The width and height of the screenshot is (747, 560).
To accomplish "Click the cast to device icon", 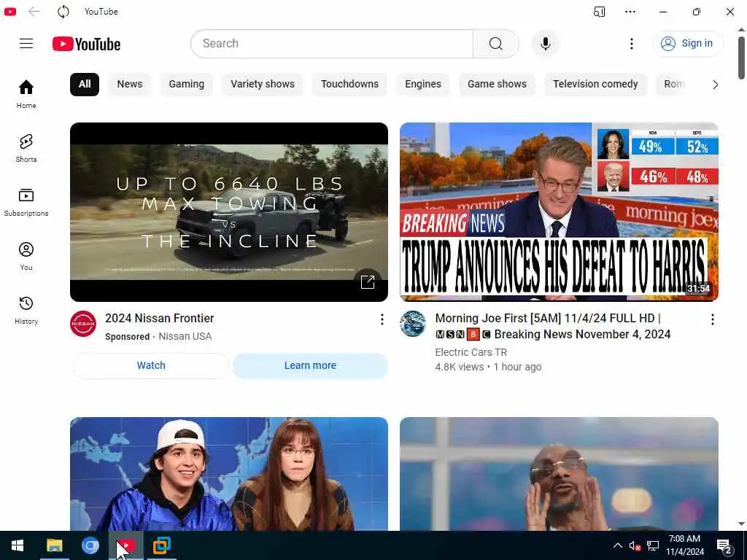I will point(599,12).
